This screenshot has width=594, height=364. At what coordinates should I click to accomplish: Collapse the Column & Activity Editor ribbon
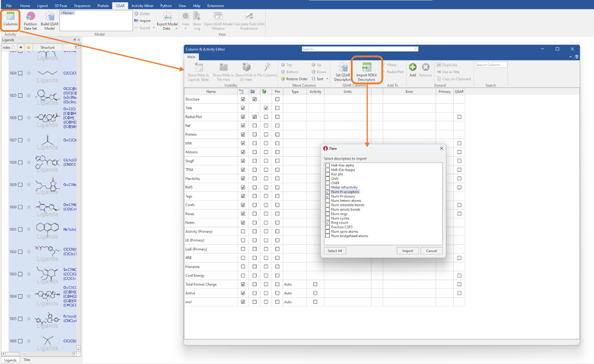[x=571, y=57]
